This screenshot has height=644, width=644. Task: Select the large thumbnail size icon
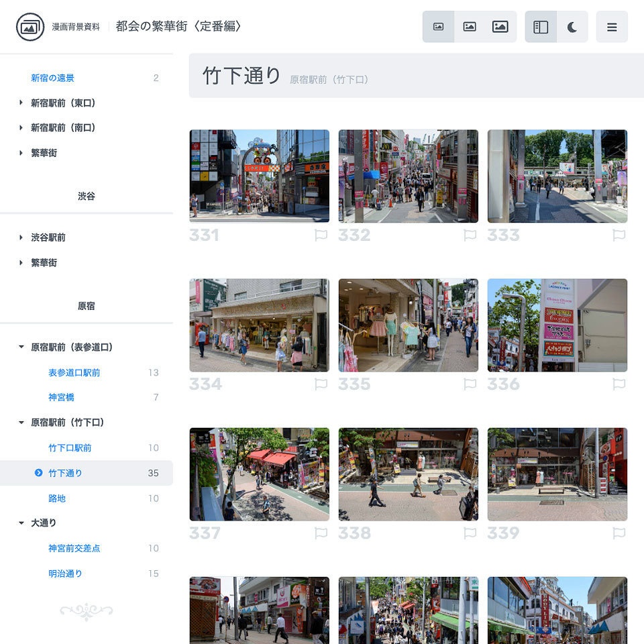tap(500, 25)
